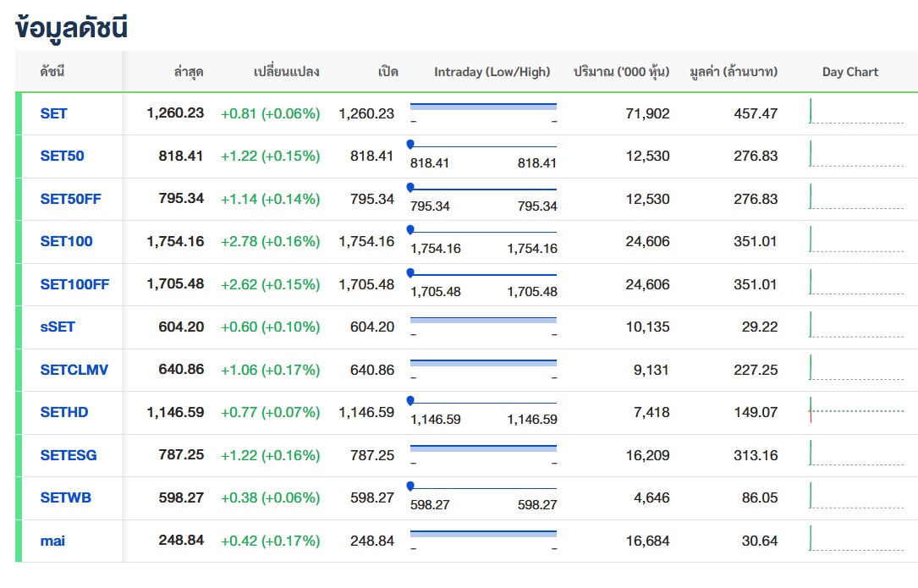Open the SET index link
This screenshot has height=588, width=918.
coord(53,113)
